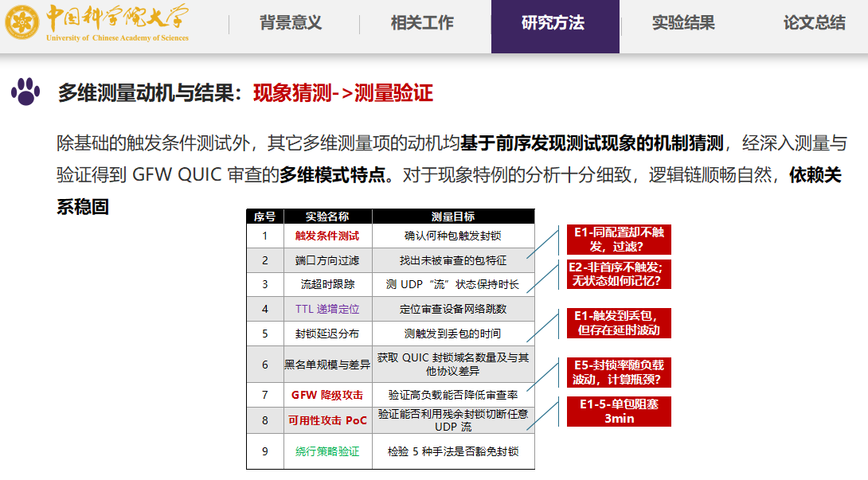Click the red E2-非首序不触发 callout box

[619, 274]
